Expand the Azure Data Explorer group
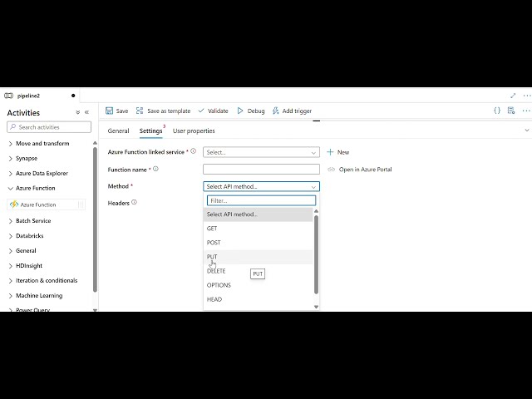The height and width of the screenshot is (399, 532). click(11, 174)
